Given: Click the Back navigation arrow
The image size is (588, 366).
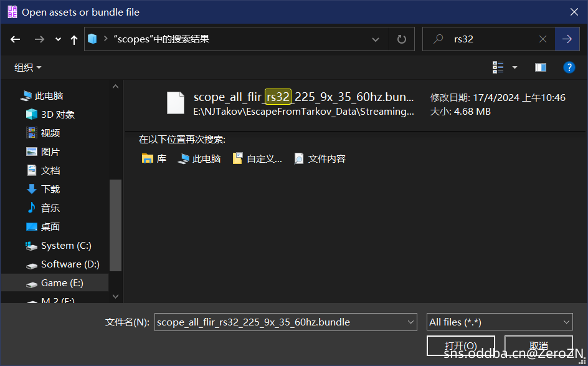Looking at the screenshot, I should tap(16, 39).
